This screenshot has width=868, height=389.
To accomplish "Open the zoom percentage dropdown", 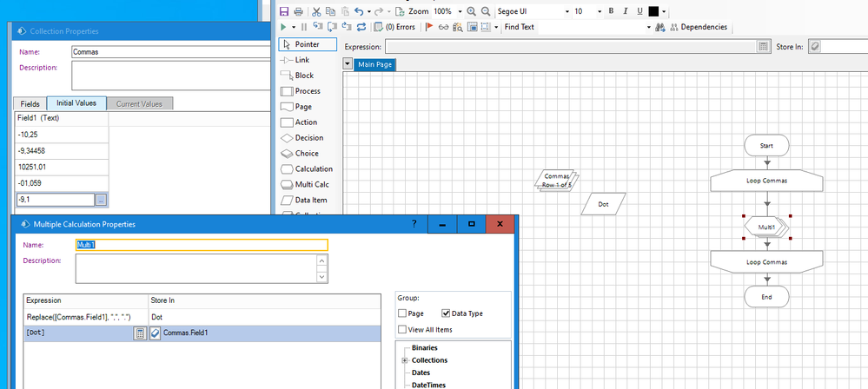I will tap(460, 11).
